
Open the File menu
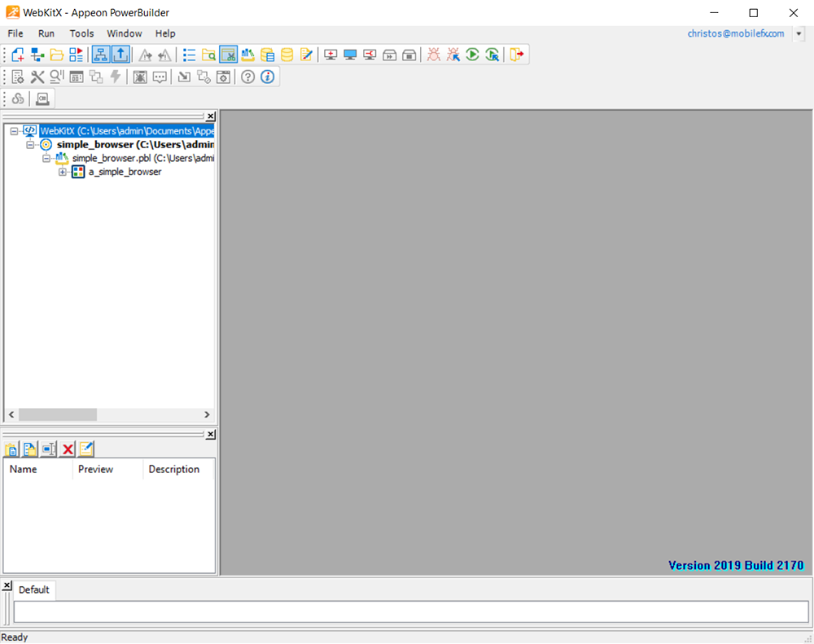point(15,33)
